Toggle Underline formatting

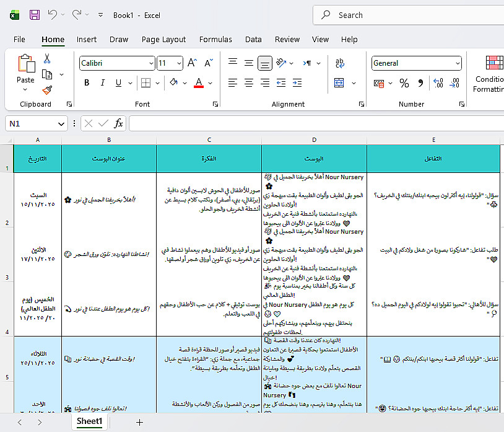[118, 82]
